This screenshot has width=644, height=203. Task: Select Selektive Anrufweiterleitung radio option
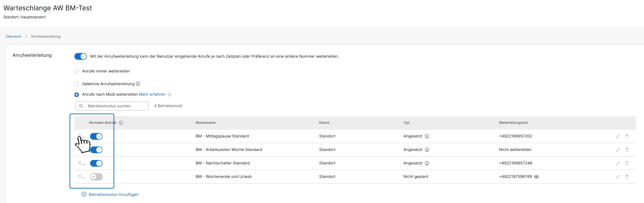[77, 84]
